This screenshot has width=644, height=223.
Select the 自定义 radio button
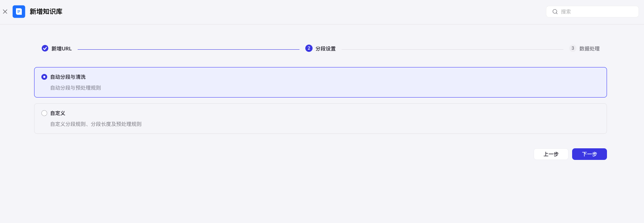tap(44, 113)
